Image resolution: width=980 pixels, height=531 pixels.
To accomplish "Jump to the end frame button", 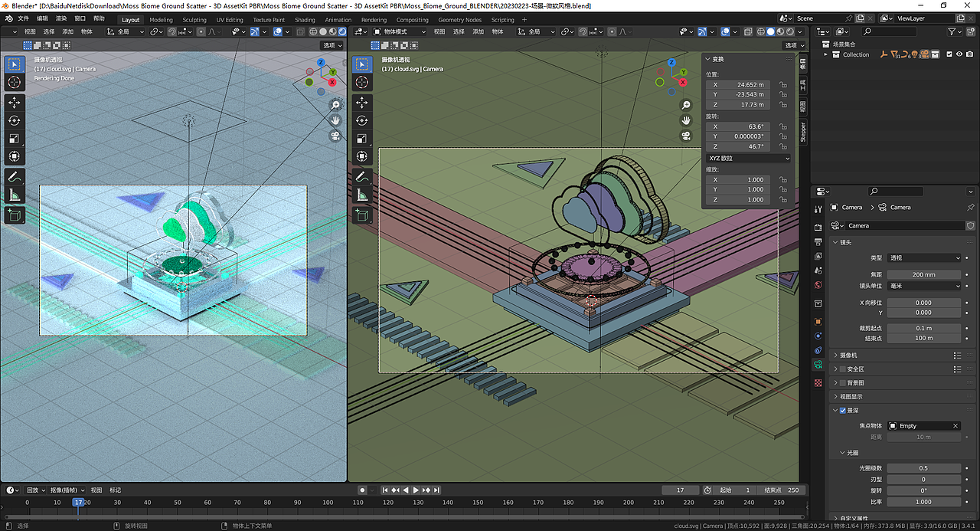I will click(x=436, y=490).
